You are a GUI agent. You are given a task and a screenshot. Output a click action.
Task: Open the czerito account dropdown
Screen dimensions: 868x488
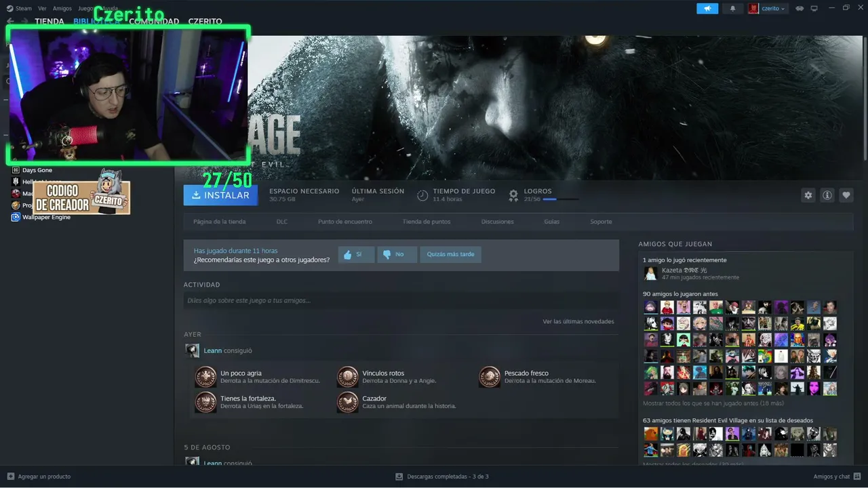click(x=767, y=8)
